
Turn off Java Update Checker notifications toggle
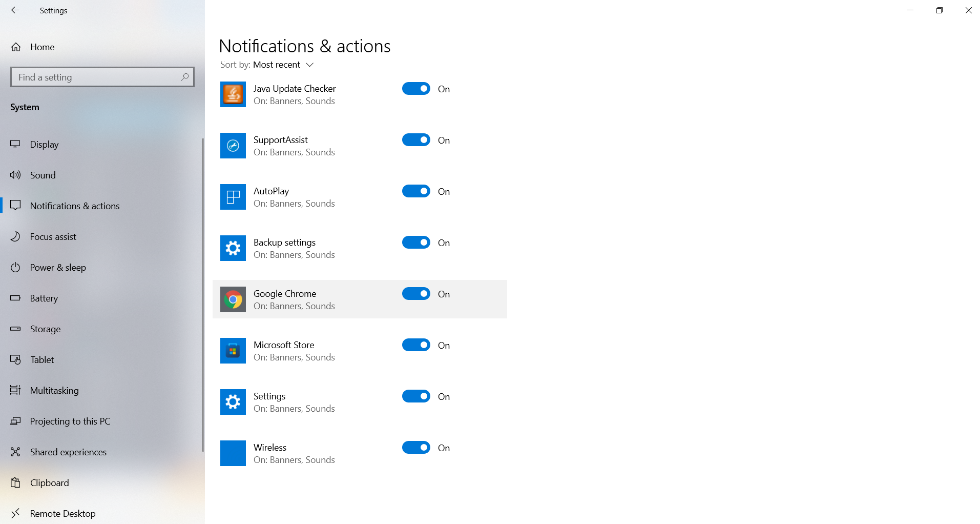click(416, 89)
